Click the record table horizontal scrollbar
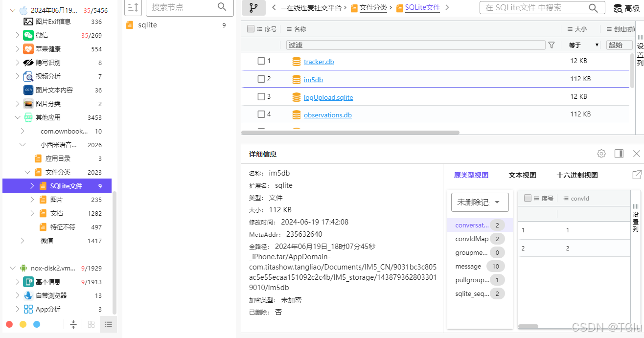Viewport: 644px width, 338px height. [528, 326]
